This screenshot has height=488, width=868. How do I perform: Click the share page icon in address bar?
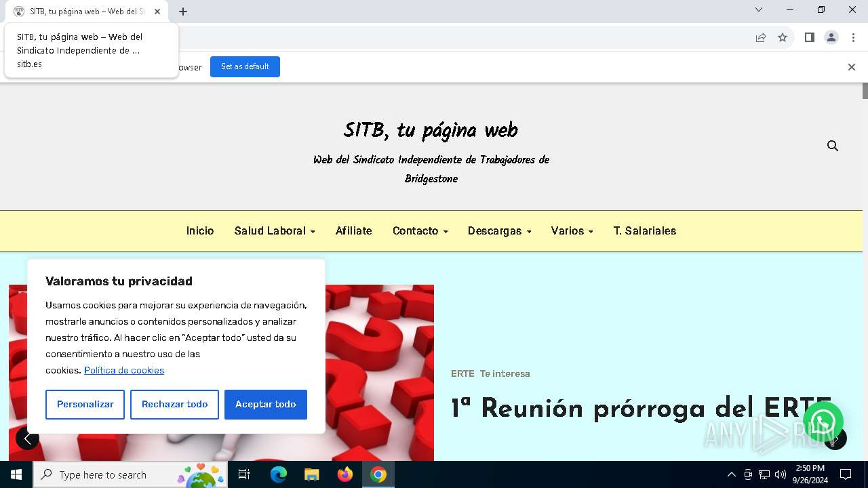(x=761, y=38)
